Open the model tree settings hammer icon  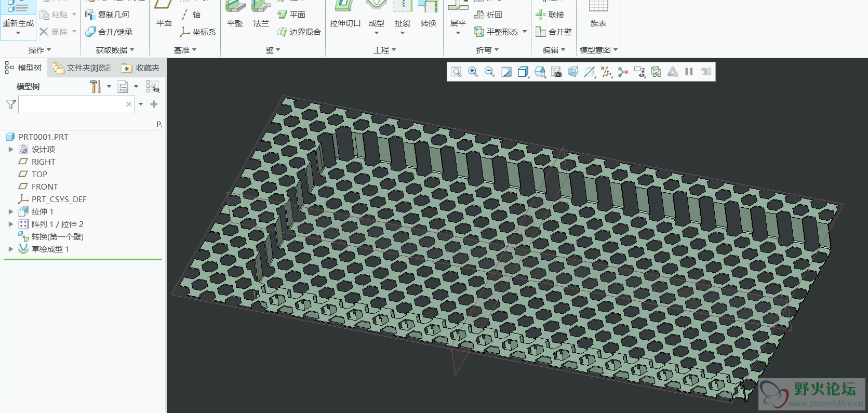[95, 86]
